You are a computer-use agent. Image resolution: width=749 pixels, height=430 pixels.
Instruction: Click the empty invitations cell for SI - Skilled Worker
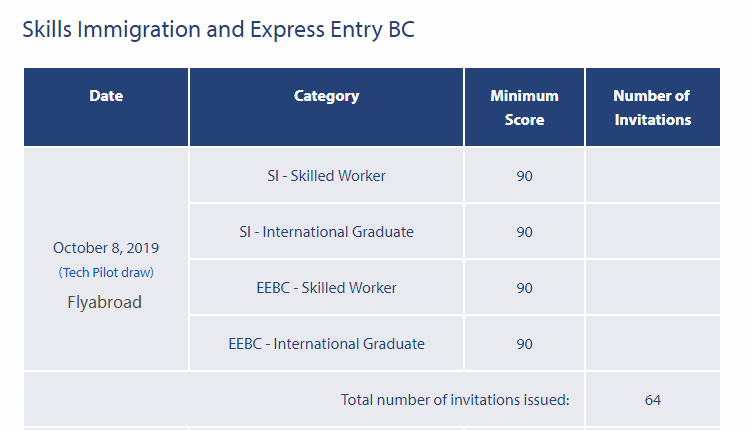652,176
